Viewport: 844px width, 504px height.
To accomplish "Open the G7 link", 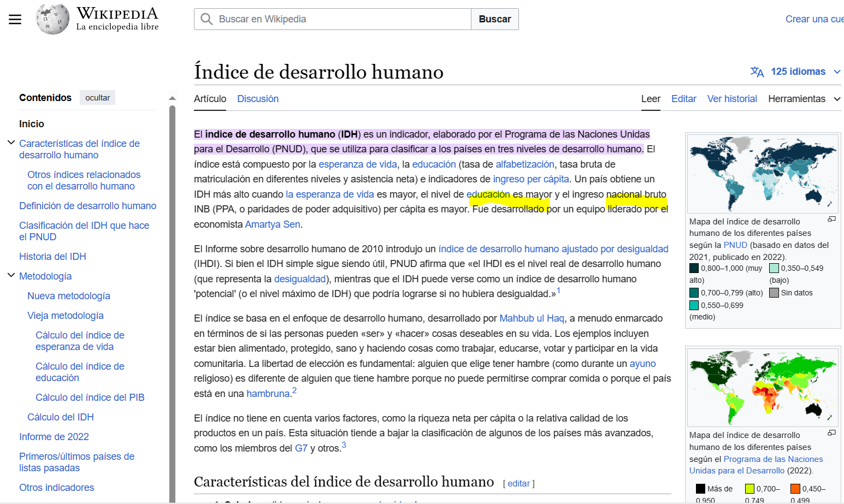I will point(301,448).
